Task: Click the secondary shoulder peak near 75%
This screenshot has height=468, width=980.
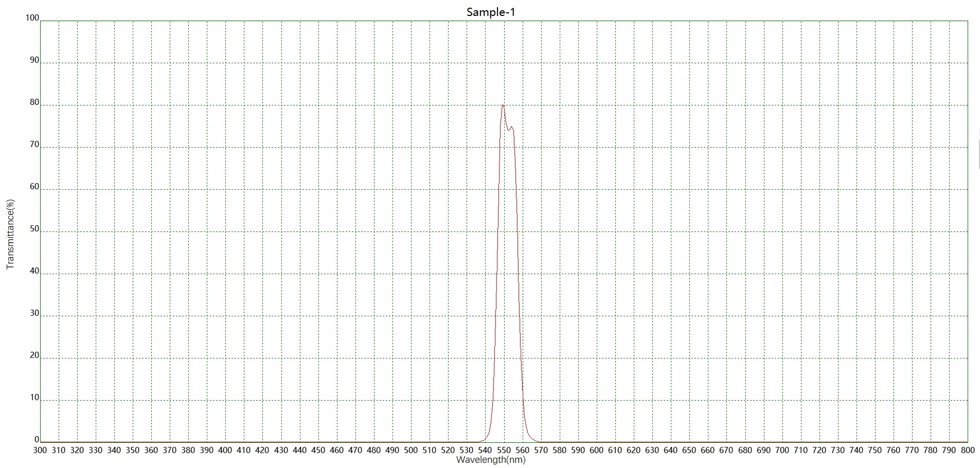Action: (511, 126)
